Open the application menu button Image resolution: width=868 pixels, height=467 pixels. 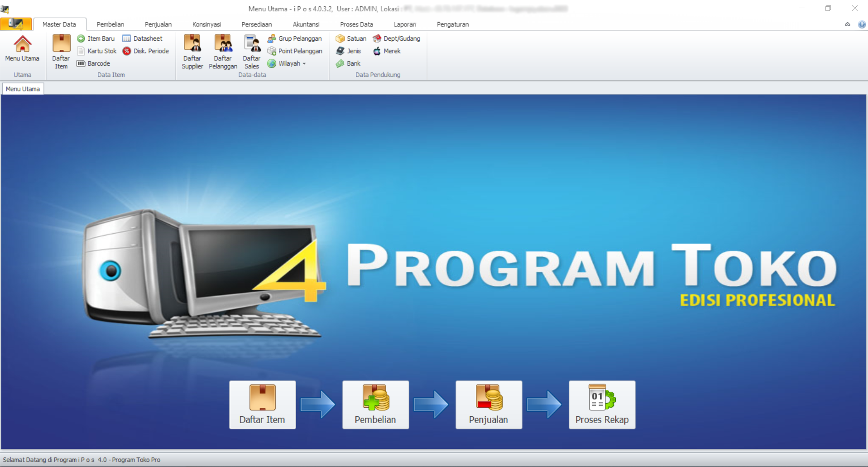point(16,24)
